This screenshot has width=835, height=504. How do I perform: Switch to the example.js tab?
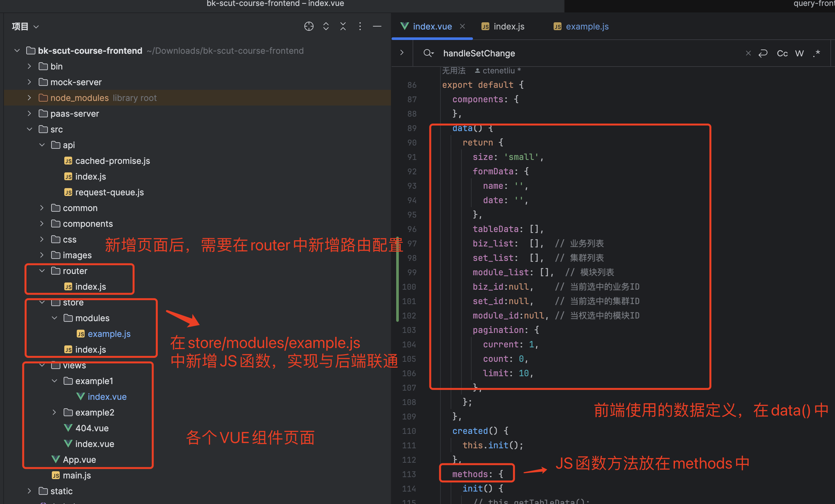coord(587,27)
